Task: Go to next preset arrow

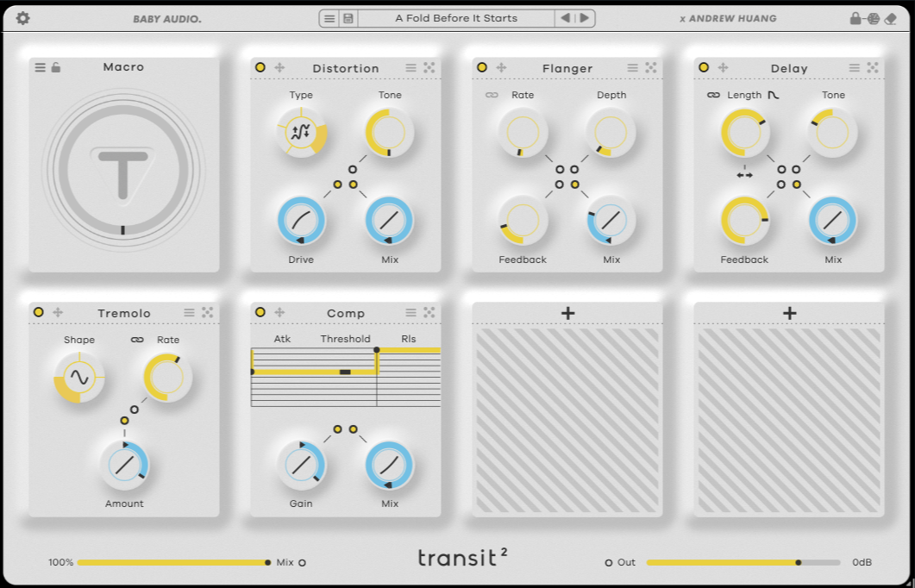Action: (584, 18)
